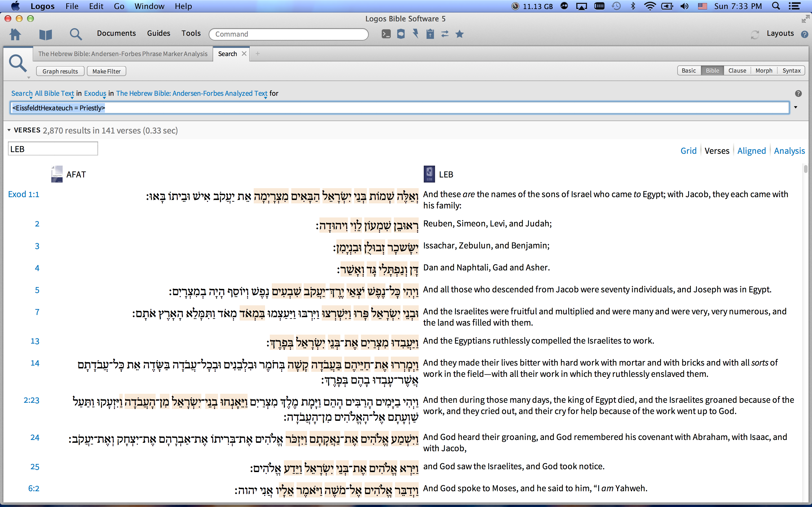The image size is (812, 507).
Task: Click the star favorites icon
Action: click(x=460, y=34)
